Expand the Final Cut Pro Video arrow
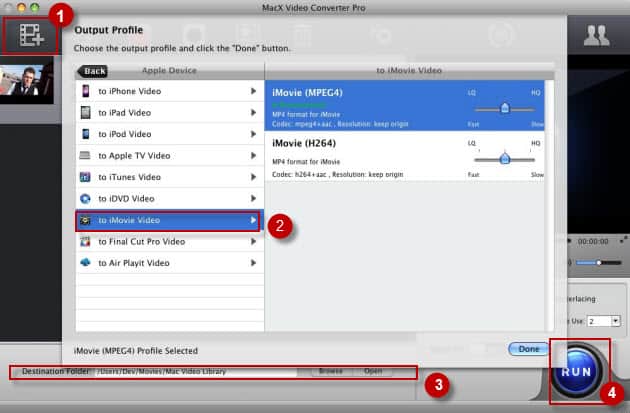Viewport: 630px width, 413px height. pos(253,241)
